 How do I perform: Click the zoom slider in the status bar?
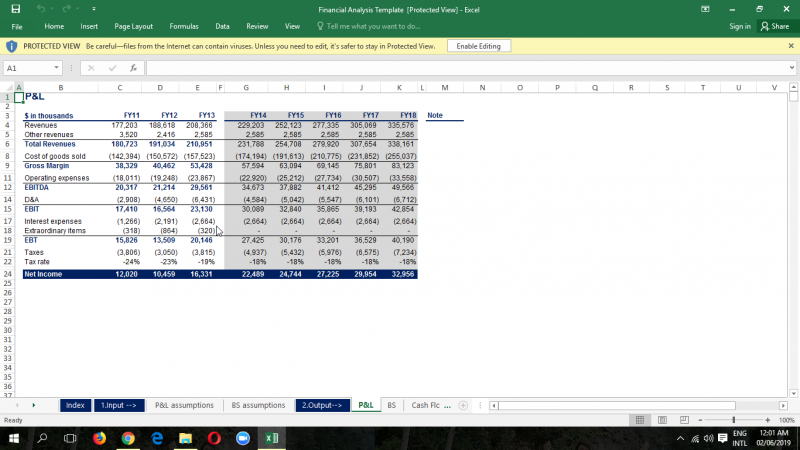[x=735, y=420]
